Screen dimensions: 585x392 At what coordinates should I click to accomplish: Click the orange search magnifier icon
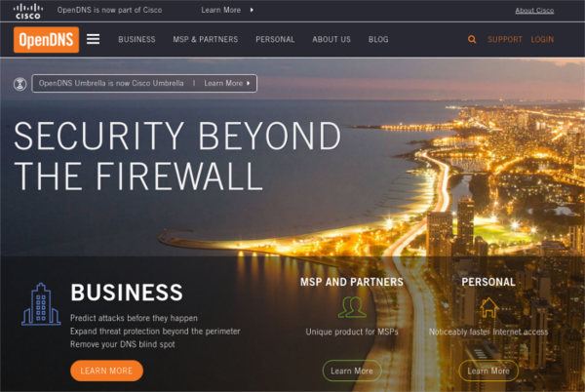pyautogui.click(x=472, y=39)
